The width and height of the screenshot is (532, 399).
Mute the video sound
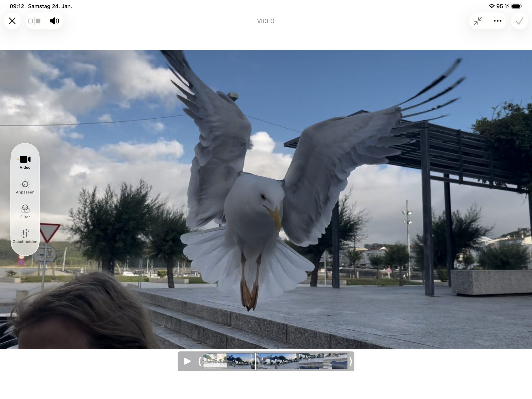coord(54,21)
